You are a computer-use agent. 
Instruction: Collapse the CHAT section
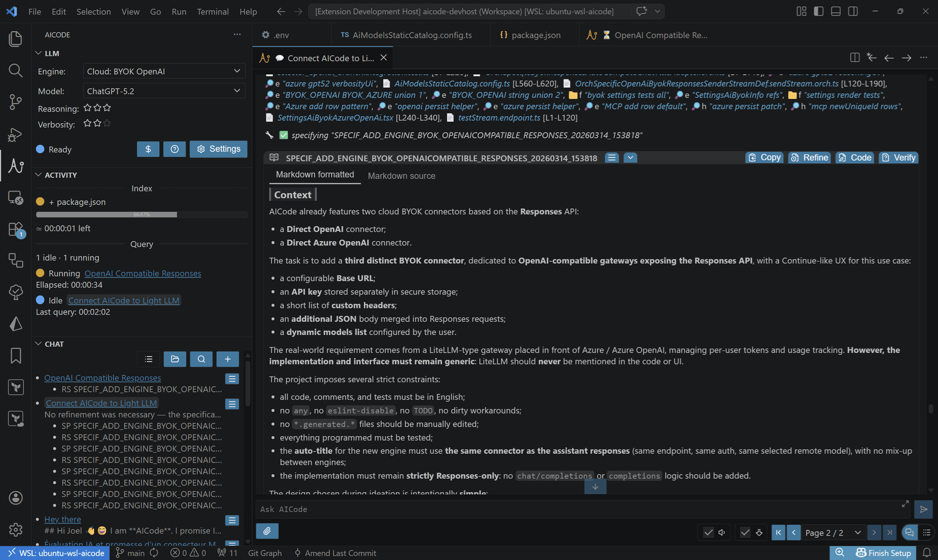(x=38, y=344)
